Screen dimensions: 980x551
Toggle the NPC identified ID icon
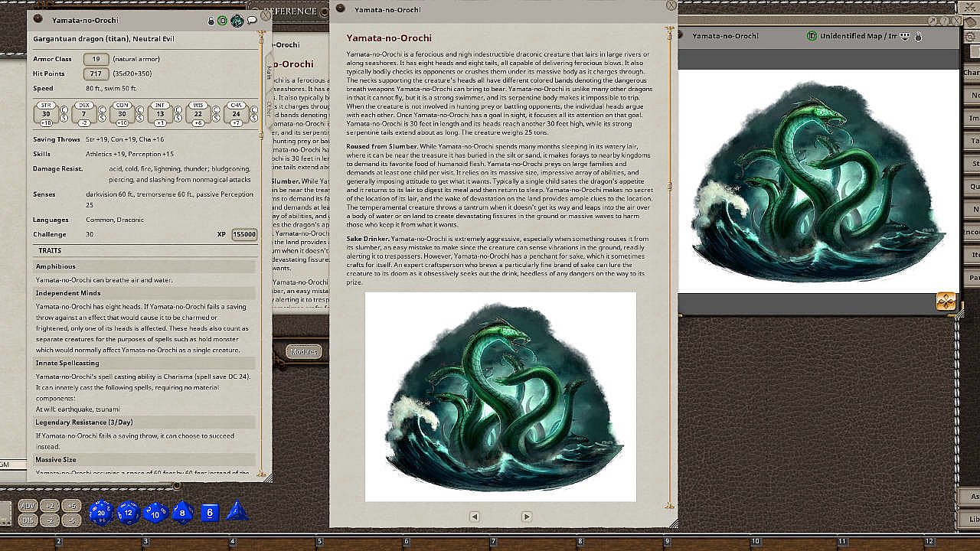223,21
